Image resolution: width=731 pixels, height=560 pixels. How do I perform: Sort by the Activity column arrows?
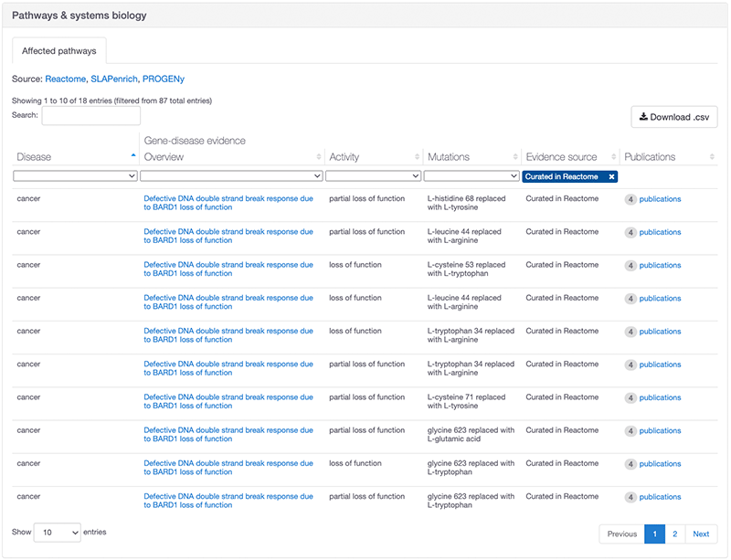click(418, 157)
